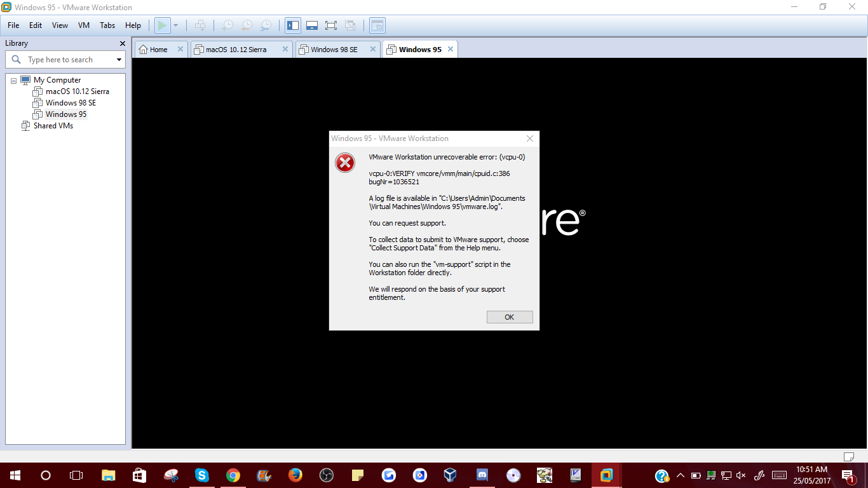
Task: Switch to the macOS 10.12 Sierra tab
Action: 236,50
